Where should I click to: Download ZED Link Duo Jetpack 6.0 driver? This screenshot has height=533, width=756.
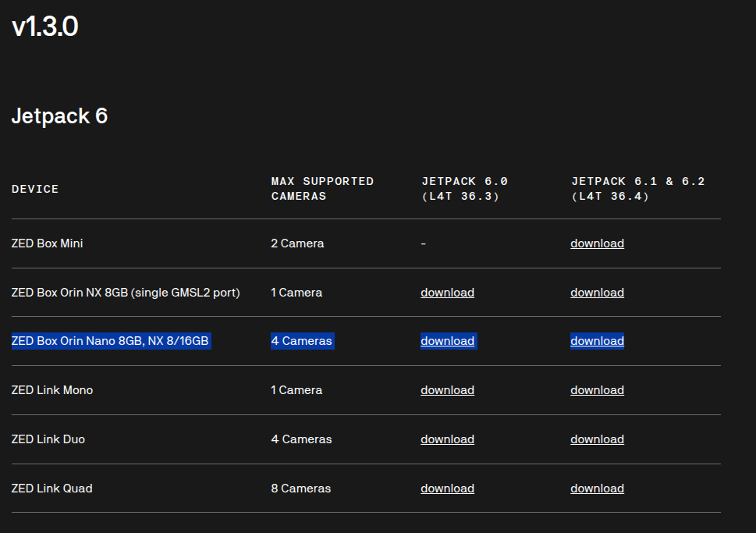pyautogui.click(x=447, y=439)
